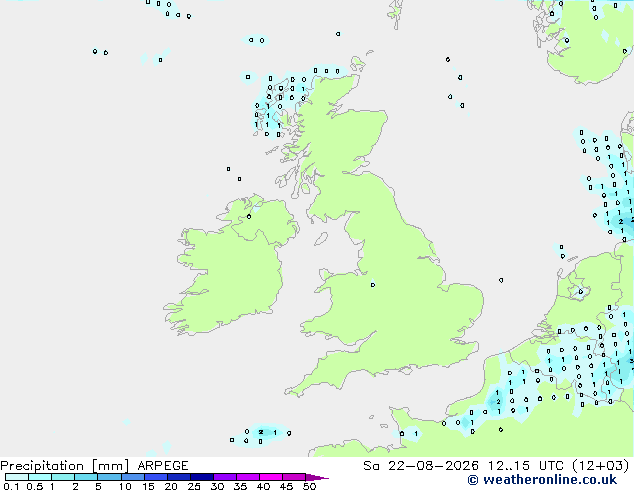Click the Isle of Wight off southern England

[x=405, y=369]
